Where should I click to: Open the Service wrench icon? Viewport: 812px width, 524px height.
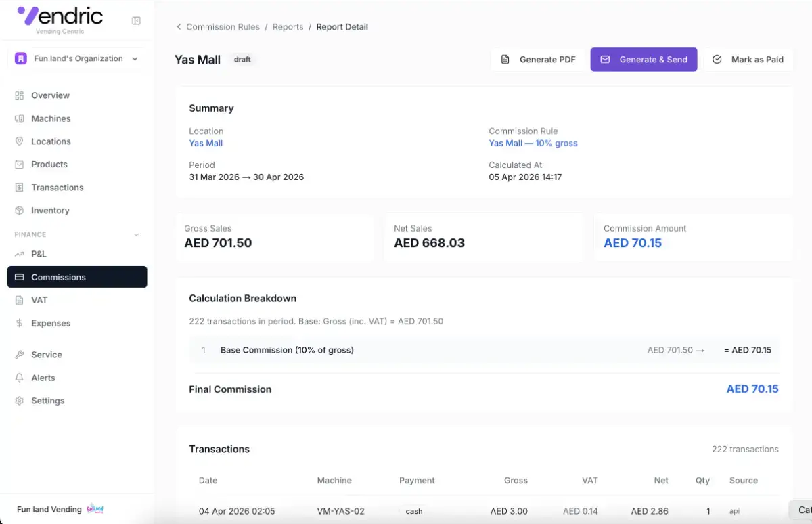click(x=20, y=355)
